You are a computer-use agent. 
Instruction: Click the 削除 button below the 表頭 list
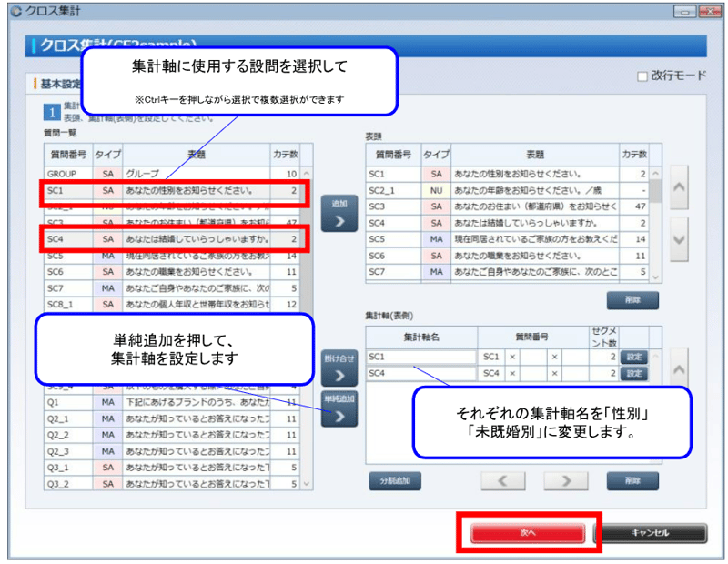(x=632, y=299)
